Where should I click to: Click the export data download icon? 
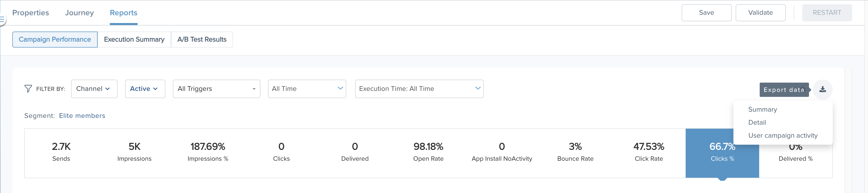click(822, 89)
